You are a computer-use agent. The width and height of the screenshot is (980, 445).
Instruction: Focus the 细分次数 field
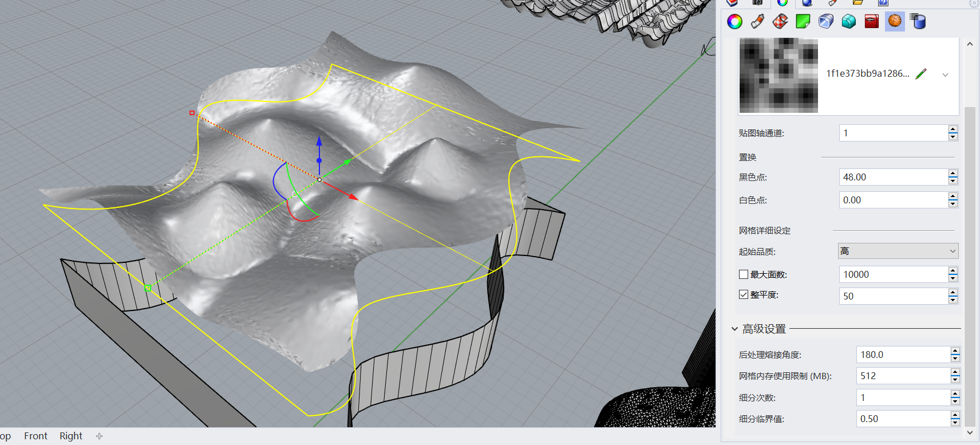pos(903,397)
